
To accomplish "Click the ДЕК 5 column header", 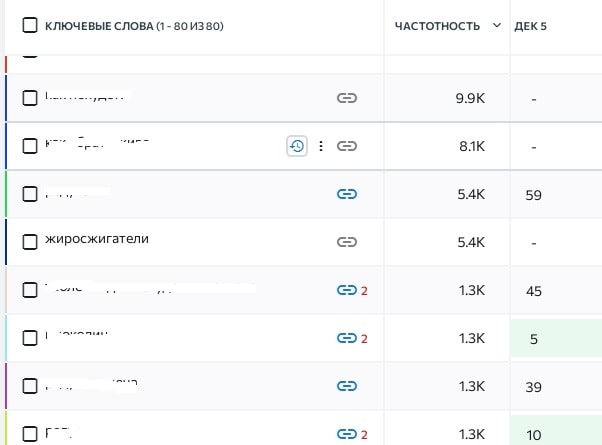I will (x=530, y=26).
